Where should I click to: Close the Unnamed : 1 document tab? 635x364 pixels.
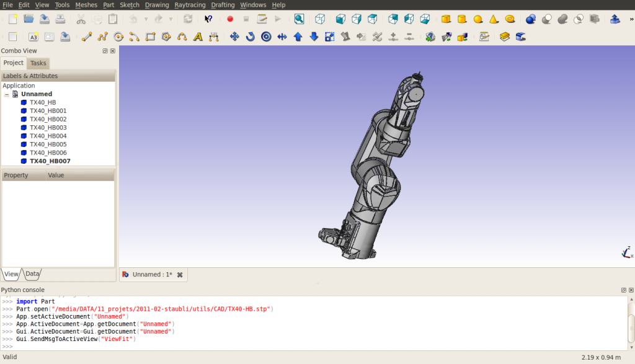coord(180,275)
